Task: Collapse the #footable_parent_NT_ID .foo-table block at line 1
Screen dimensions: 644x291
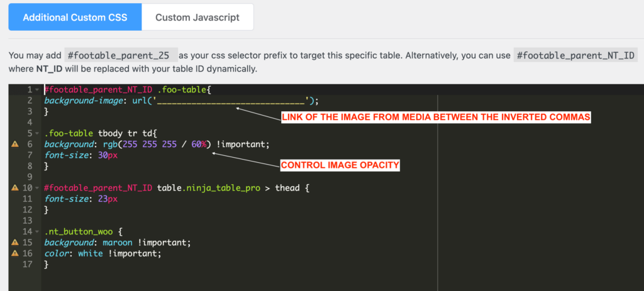Action: coord(38,90)
